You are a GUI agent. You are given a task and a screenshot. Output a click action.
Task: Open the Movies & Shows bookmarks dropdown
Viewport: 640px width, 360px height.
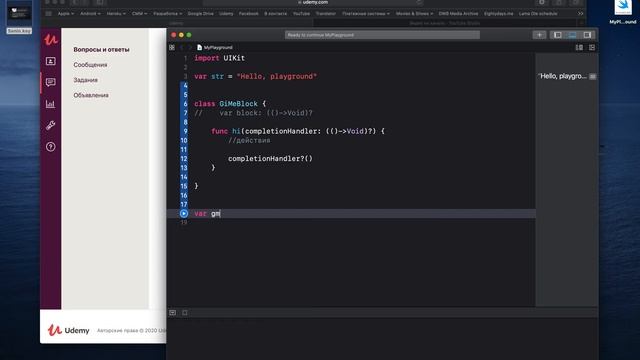tap(414, 13)
